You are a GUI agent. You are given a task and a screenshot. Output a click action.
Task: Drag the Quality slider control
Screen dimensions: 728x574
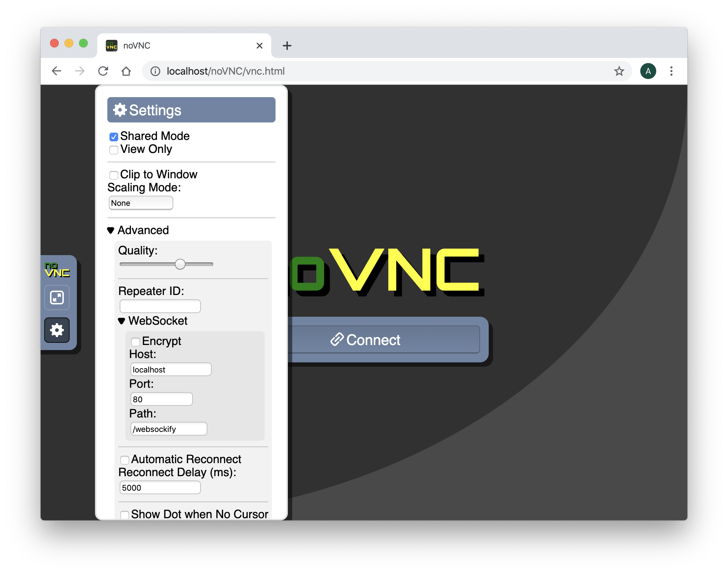pyautogui.click(x=180, y=264)
